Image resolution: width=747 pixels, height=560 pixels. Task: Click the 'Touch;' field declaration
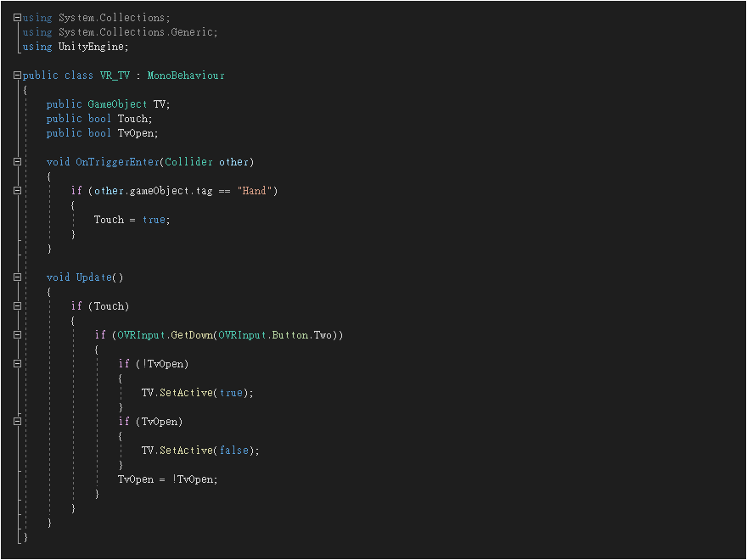coord(135,119)
